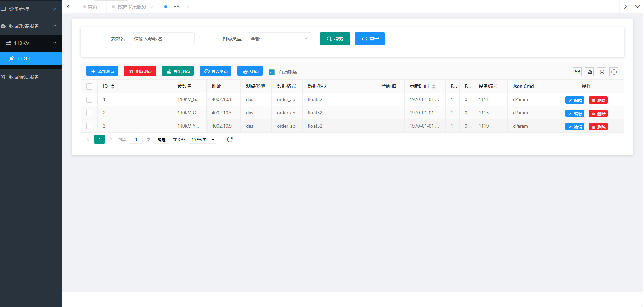Select all rows with the header checkbox

89,87
